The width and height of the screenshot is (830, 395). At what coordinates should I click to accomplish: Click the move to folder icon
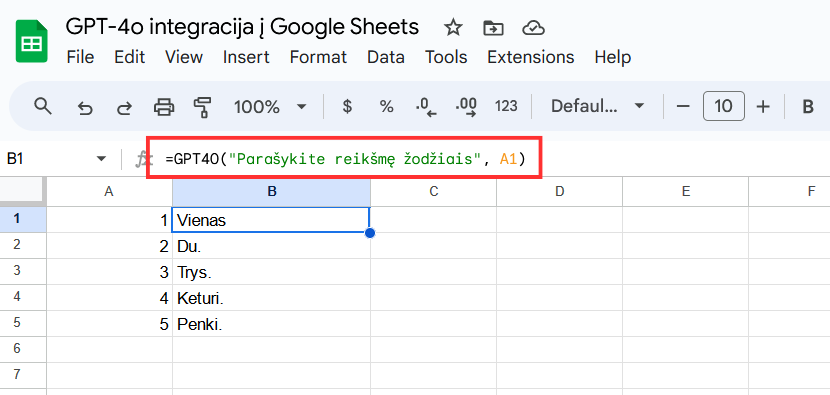tap(493, 28)
